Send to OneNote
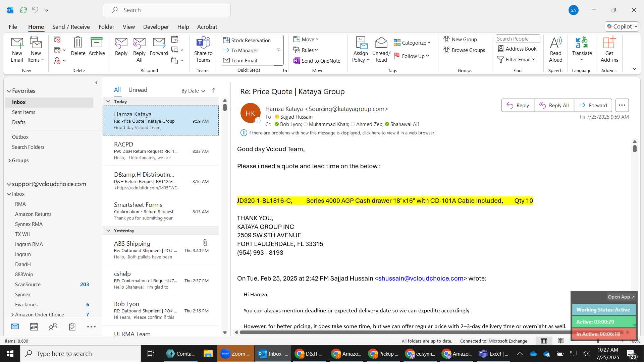The height and width of the screenshot is (362, 644). click(317, 61)
